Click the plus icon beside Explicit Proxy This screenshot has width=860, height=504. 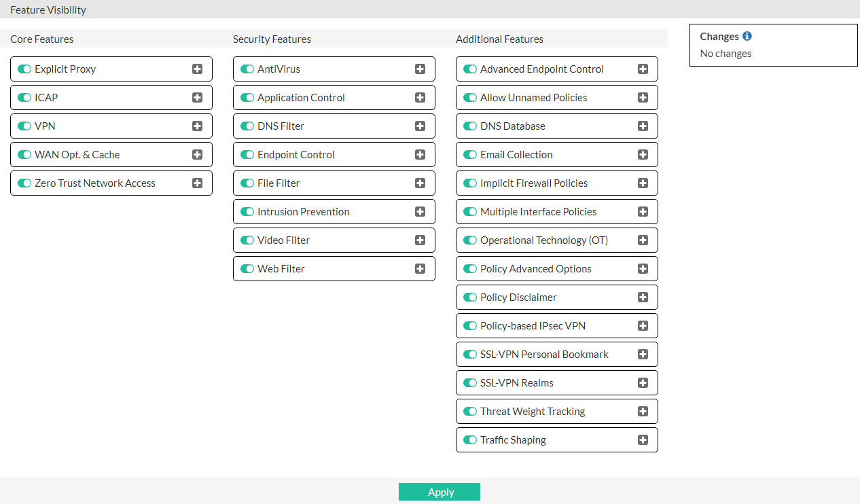pos(197,69)
